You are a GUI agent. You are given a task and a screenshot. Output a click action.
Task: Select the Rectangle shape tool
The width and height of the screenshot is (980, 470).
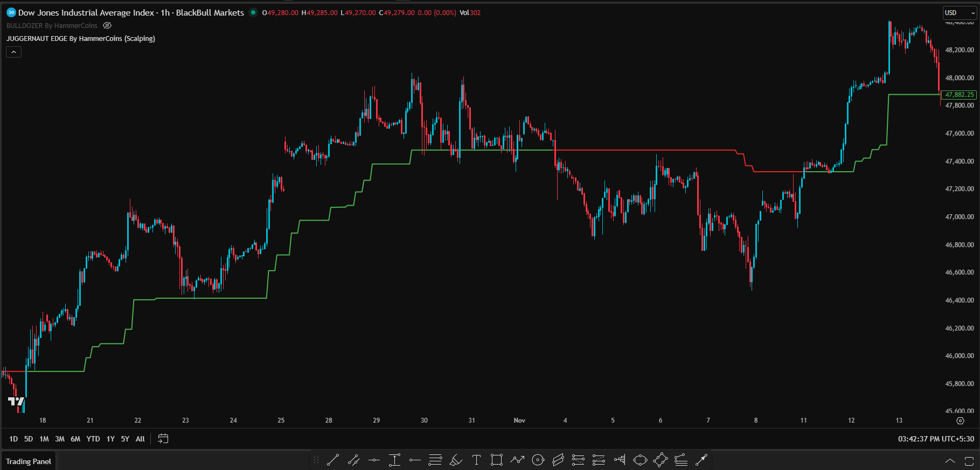click(497, 460)
